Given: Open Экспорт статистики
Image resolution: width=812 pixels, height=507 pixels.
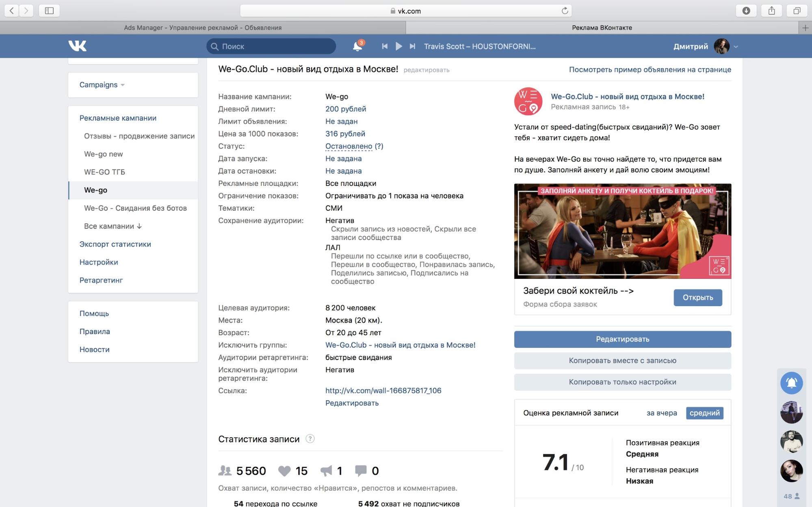Looking at the screenshot, I should click(x=115, y=244).
